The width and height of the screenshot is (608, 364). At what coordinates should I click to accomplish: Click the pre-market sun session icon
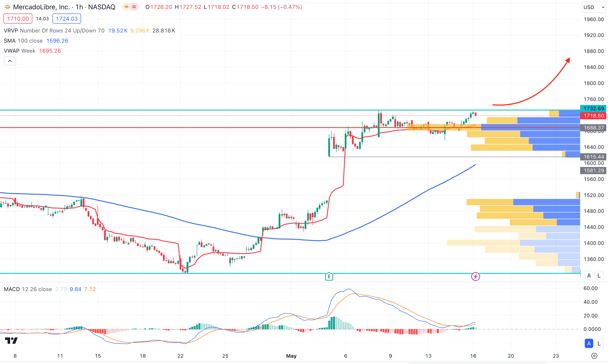tap(126, 7)
